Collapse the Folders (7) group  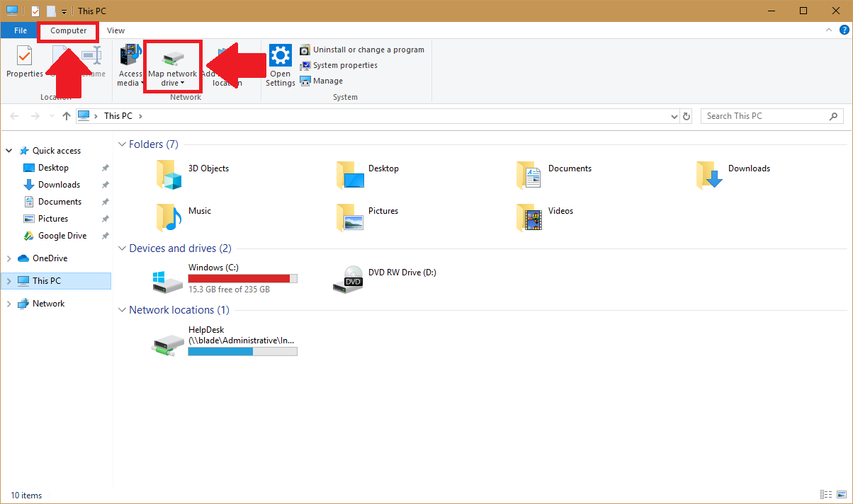tap(121, 144)
